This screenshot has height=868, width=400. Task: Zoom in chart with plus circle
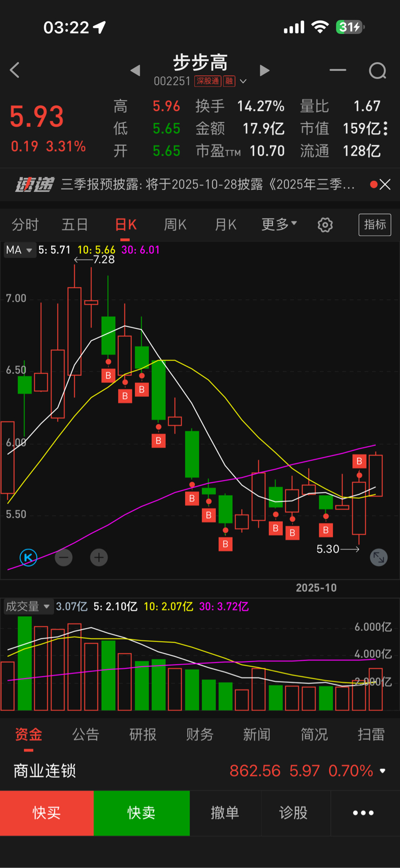tap(99, 557)
